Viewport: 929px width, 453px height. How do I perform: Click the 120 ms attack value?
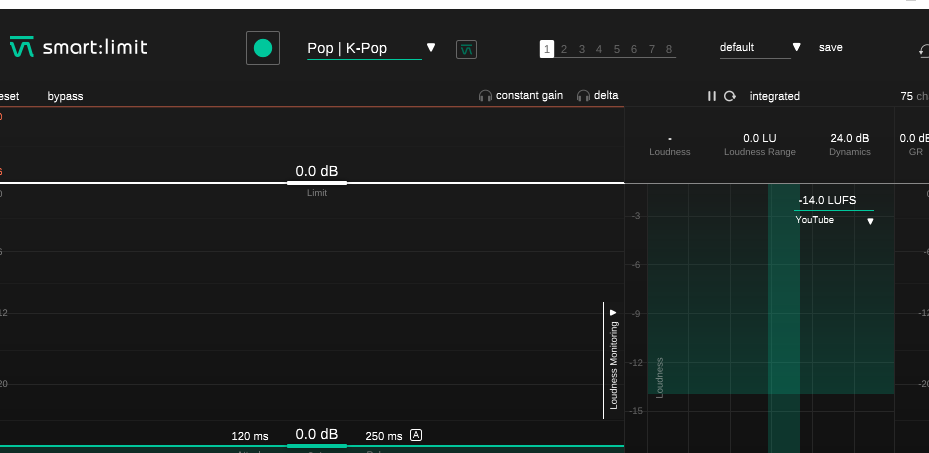[x=250, y=436]
